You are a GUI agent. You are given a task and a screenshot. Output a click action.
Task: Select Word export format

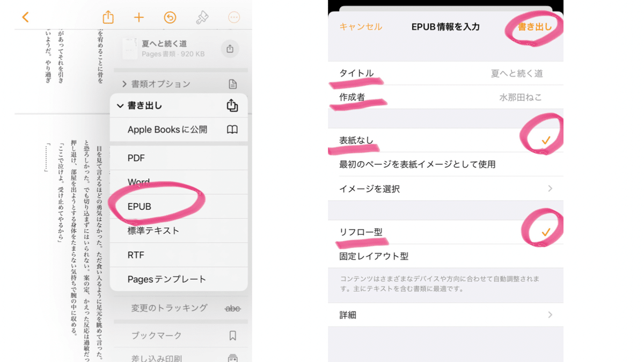tap(179, 182)
